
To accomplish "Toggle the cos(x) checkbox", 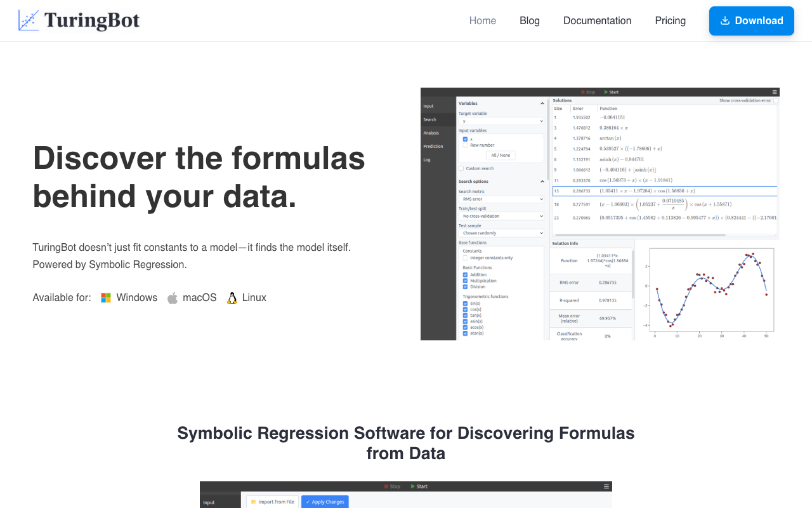I will pos(465,309).
